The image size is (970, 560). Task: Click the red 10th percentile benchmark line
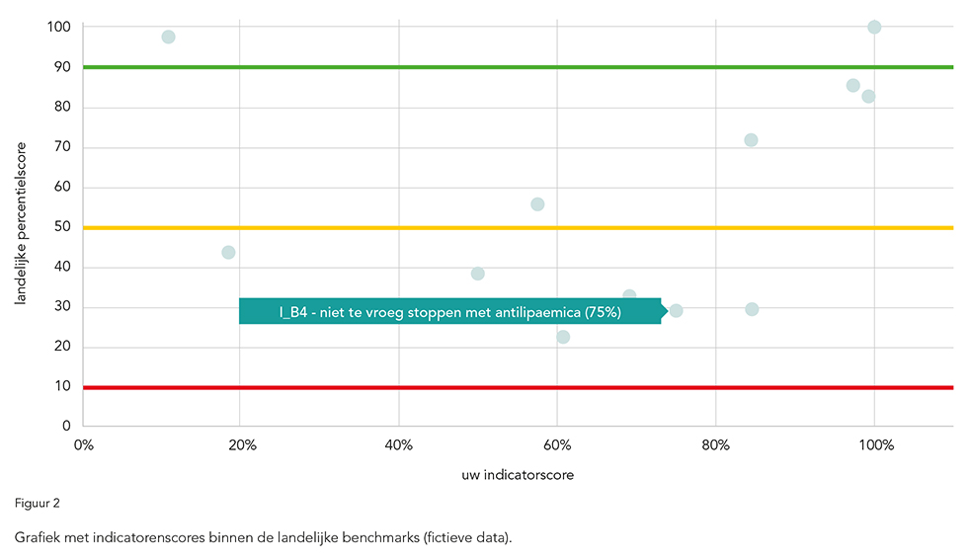pos(494,387)
